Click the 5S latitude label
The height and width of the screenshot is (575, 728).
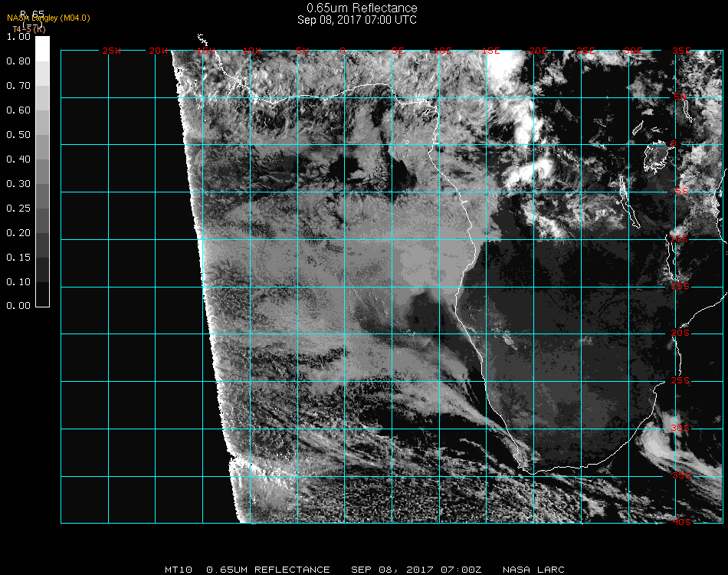point(681,192)
